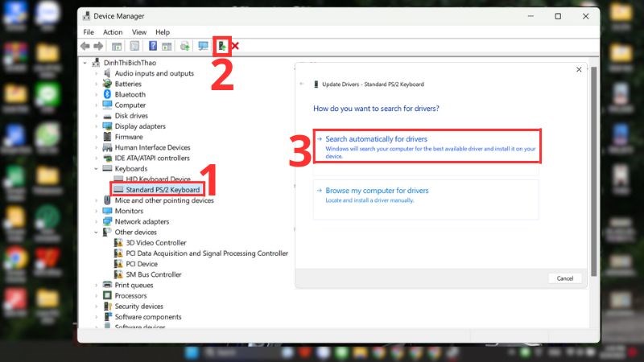644x362 pixels.
Task: Click the Network adapters category icon
Action: (x=107, y=221)
